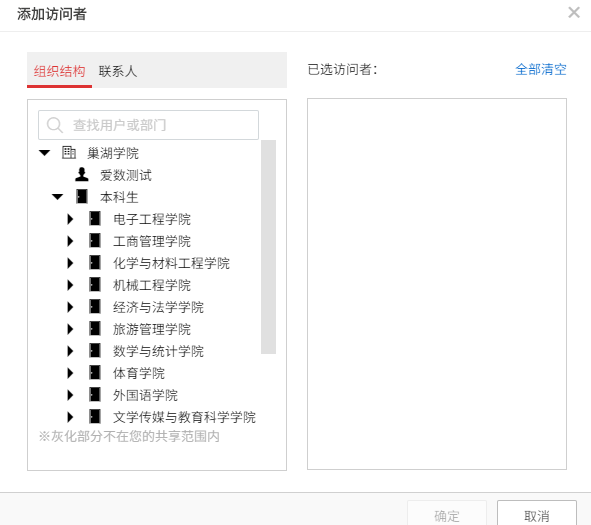Click the 查找用户或部门 search field
This screenshot has width=591, height=525.
(149, 125)
